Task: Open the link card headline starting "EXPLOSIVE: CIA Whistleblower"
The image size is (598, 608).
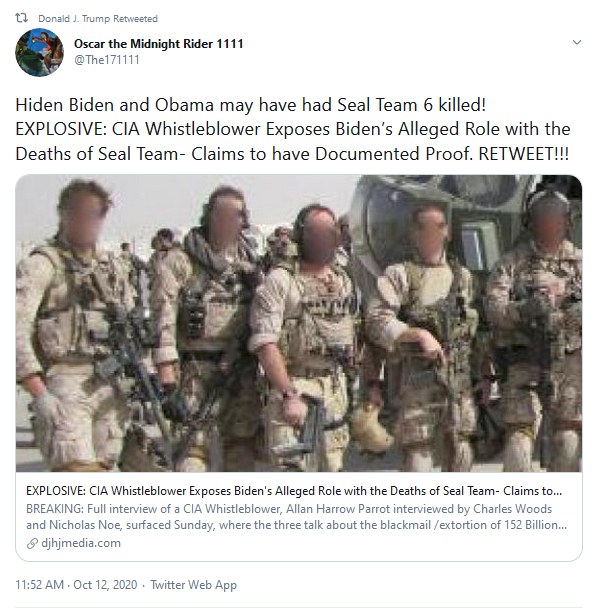Action: pyautogui.click(x=294, y=491)
